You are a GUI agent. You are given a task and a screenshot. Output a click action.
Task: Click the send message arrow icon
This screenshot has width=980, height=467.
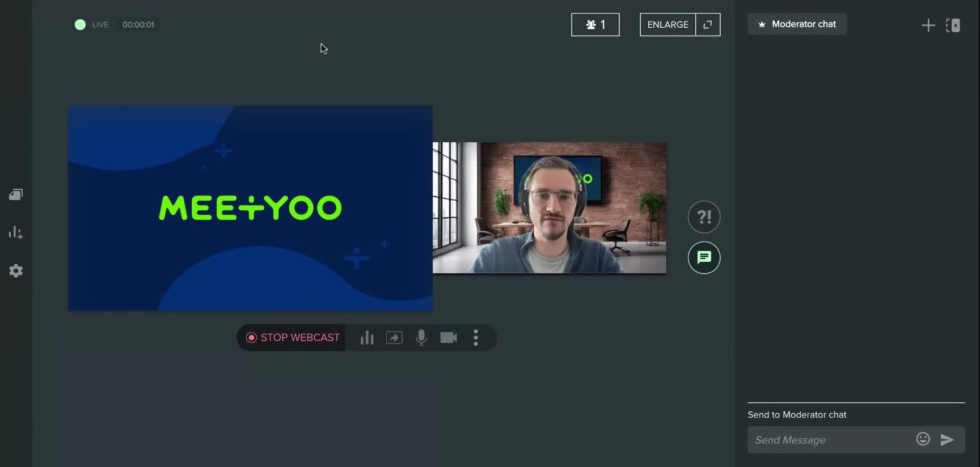tap(947, 440)
